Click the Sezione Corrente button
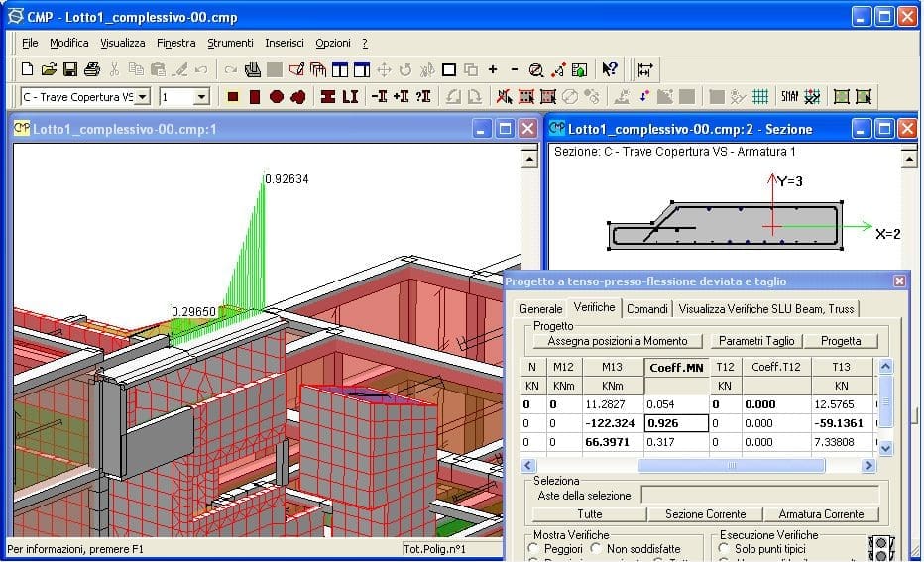 705,514
